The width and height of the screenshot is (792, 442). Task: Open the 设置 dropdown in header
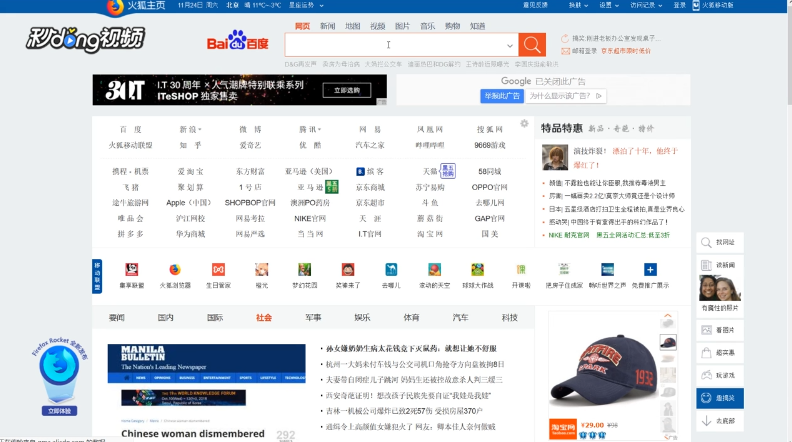pos(609,5)
